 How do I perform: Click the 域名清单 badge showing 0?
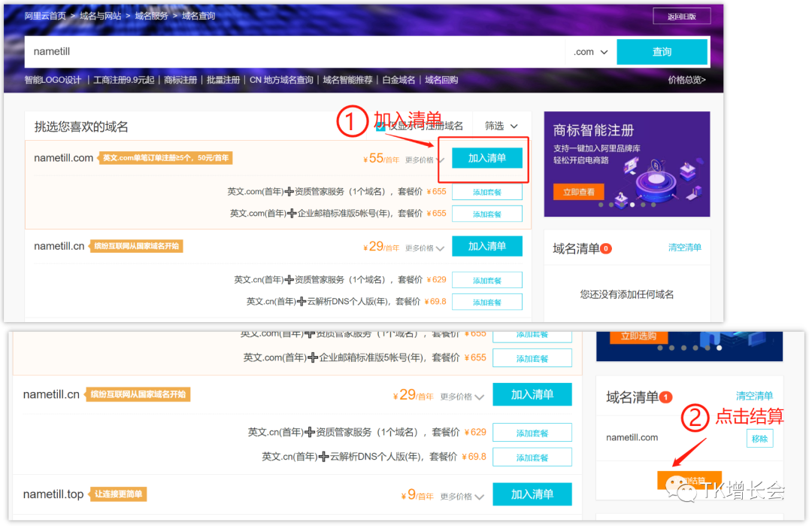[606, 249]
